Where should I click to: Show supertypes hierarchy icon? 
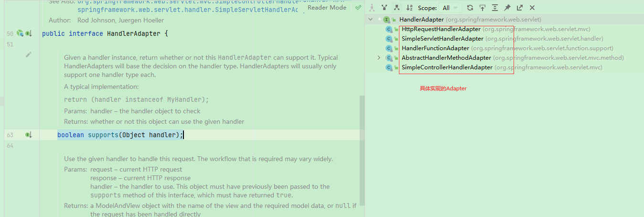click(x=384, y=8)
